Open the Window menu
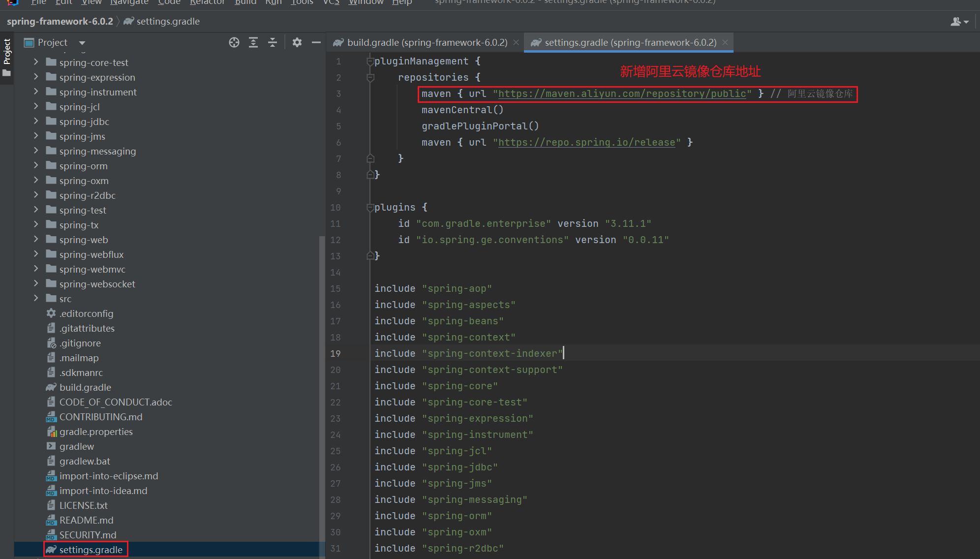Image resolution: width=980 pixels, height=559 pixels. click(x=366, y=2)
